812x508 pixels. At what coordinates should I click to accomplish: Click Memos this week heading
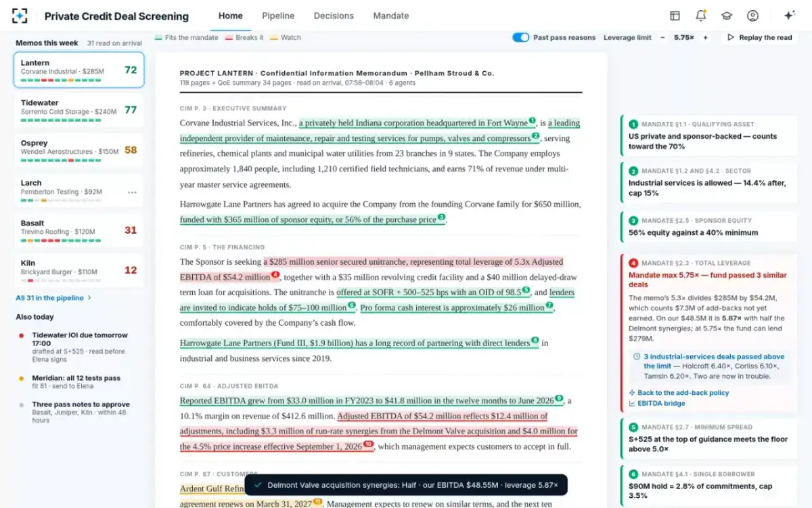(47, 43)
